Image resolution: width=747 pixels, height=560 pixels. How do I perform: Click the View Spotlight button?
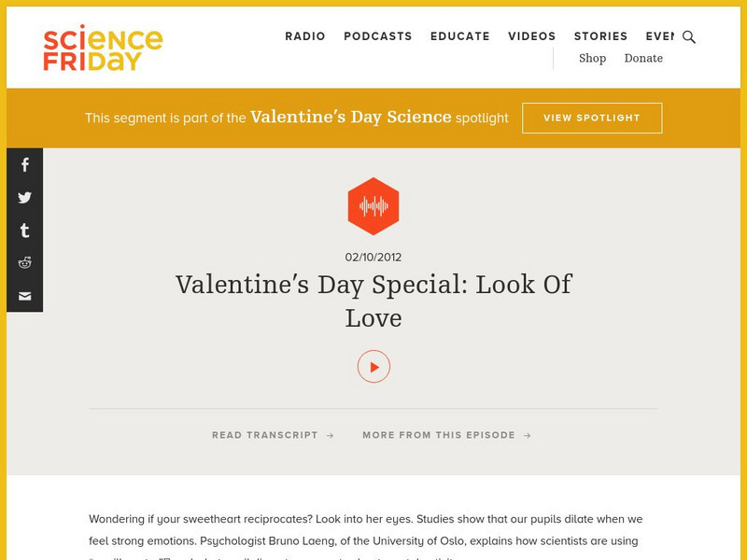click(x=592, y=119)
